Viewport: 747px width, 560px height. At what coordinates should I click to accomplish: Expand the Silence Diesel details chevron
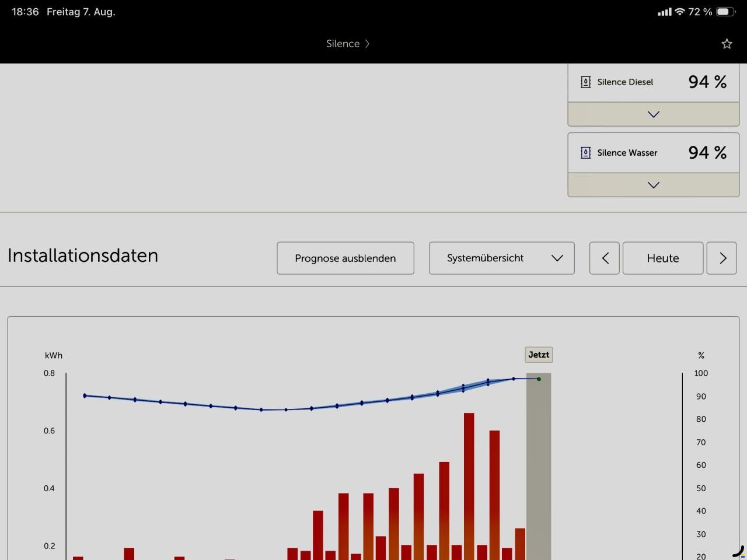(654, 114)
